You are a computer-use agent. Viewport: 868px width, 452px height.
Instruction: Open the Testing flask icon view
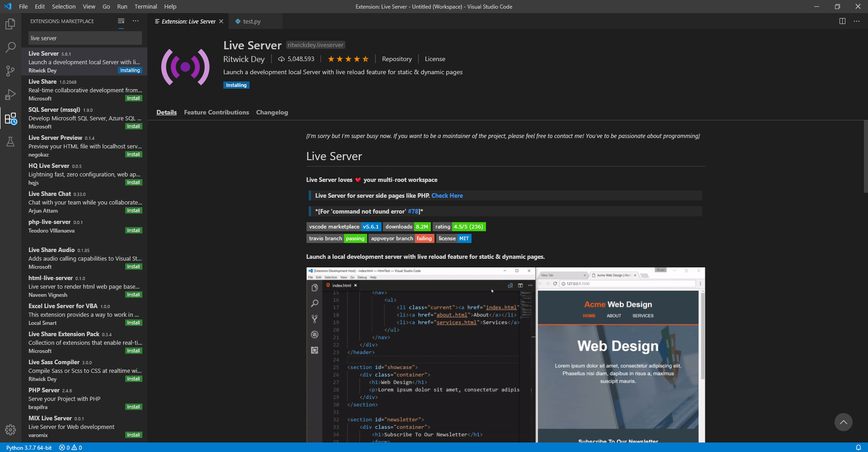(10, 142)
